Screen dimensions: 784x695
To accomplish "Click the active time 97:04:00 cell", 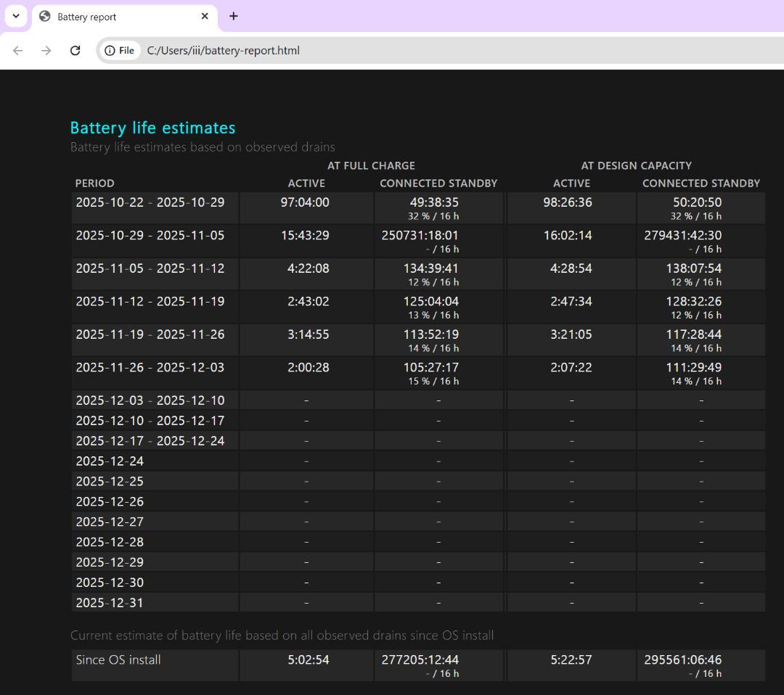I will point(305,202).
